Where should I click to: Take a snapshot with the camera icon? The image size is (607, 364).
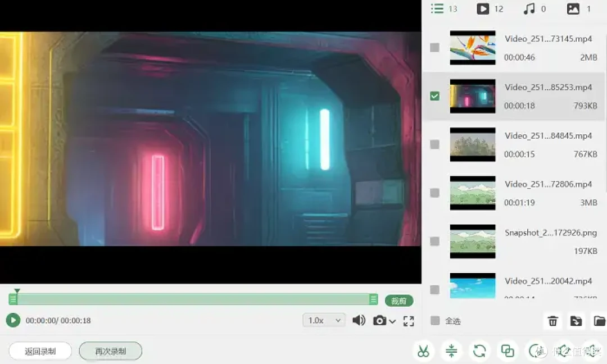[x=379, y=320]
